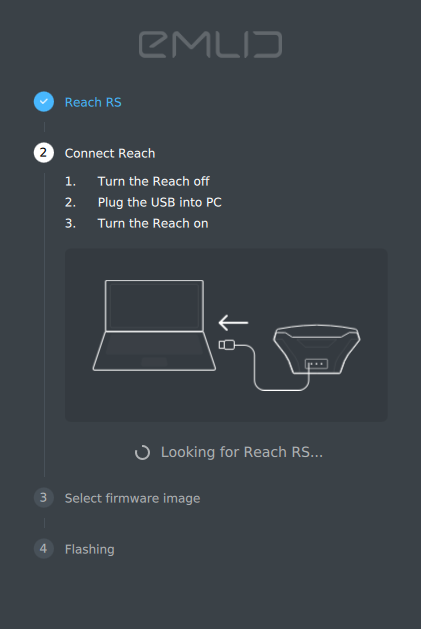Image resolution: width=421 pixels, height=629 pixels.
Task: Click the USB port on receiver illustration
Action: (316, 364)
